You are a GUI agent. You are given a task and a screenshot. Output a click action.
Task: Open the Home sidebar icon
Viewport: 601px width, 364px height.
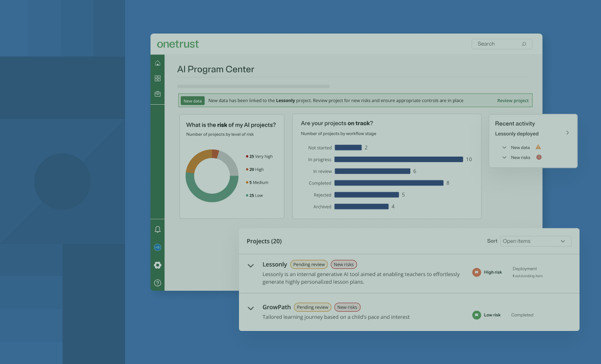point(158,63)
